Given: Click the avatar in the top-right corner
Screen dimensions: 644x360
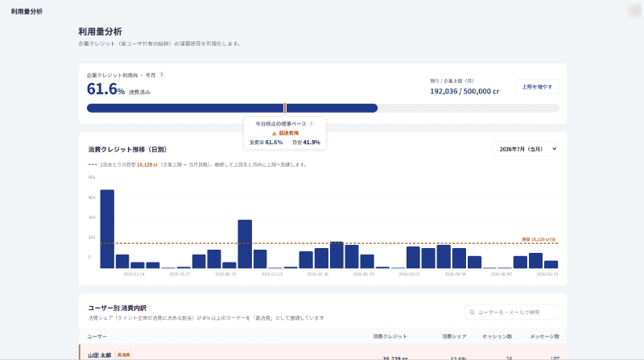Looking at the screenshot, I should 634,11.
